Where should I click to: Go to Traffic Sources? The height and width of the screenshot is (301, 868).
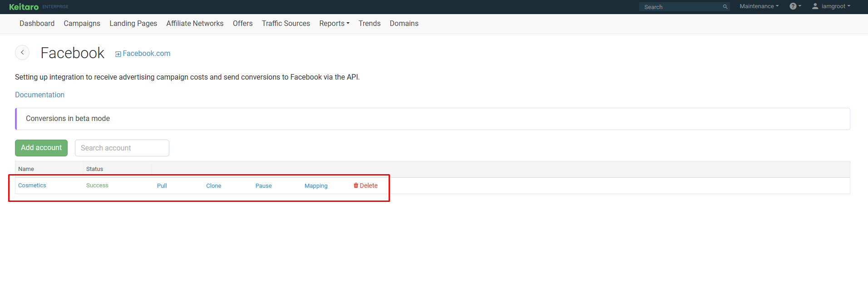[286, 23]
